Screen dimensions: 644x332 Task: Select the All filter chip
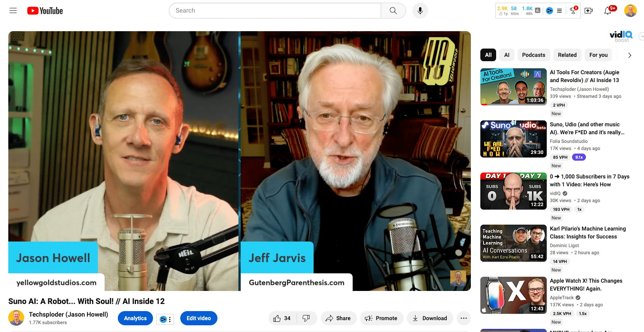pyautogui.click(x=488, y=55)
